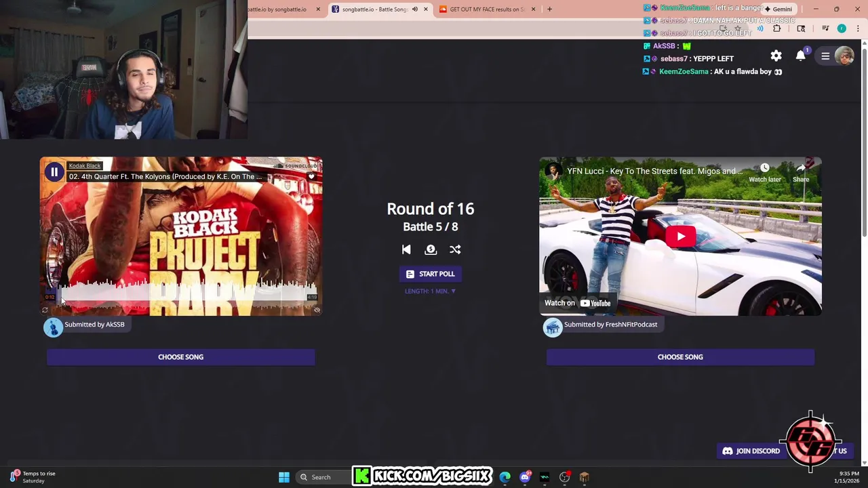Viewport: 868px width, 488px height.
Task: Choose the right YFN Lucci song
Action: (680, 357)
